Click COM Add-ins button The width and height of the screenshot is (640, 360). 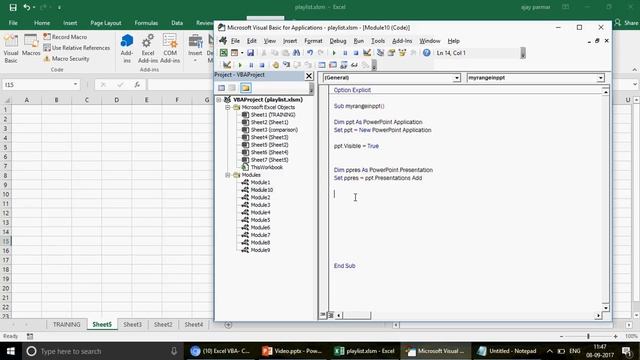[x=170, y=49]
